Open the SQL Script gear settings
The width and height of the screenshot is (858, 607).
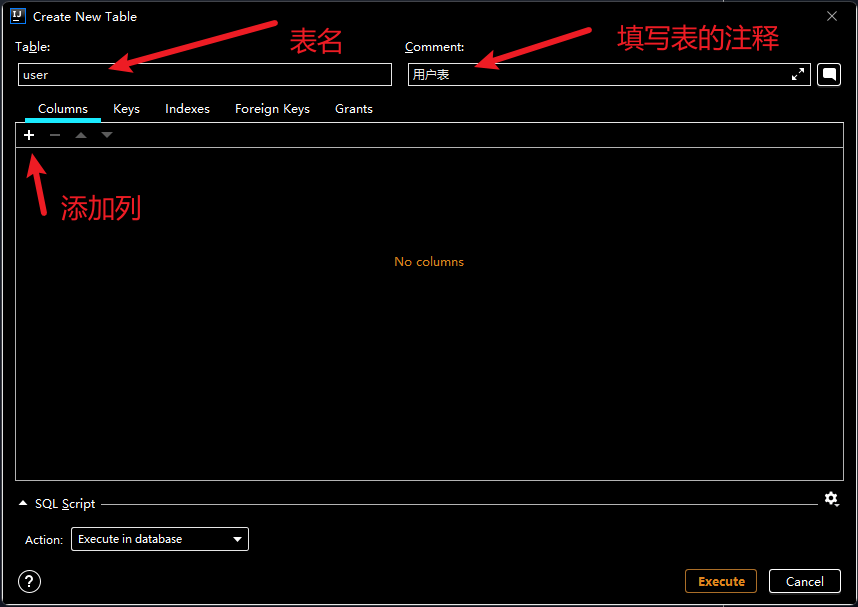(x=831, y=499)
